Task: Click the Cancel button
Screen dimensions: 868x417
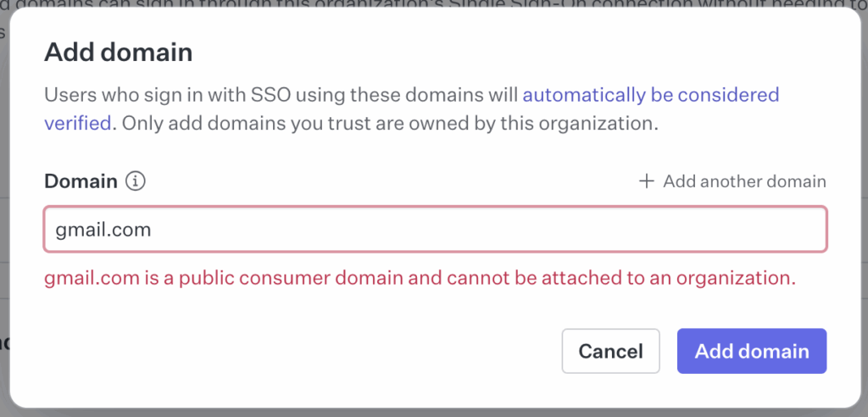Action: pos(610,351)
